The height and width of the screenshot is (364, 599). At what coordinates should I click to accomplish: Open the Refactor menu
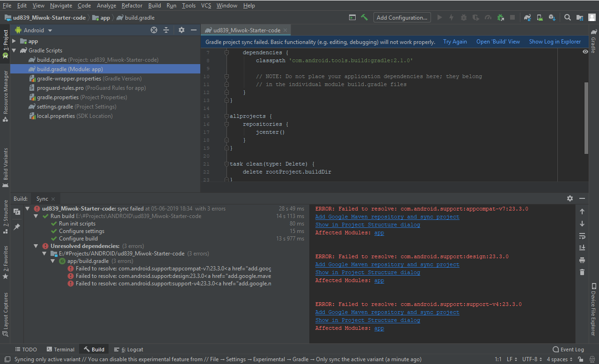132,6
